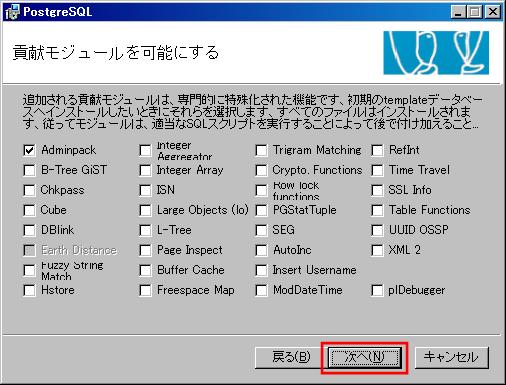The width and height of the screenshot is (506, 385).
Task: Enable the Insert Username module
Action: point(261,270)
